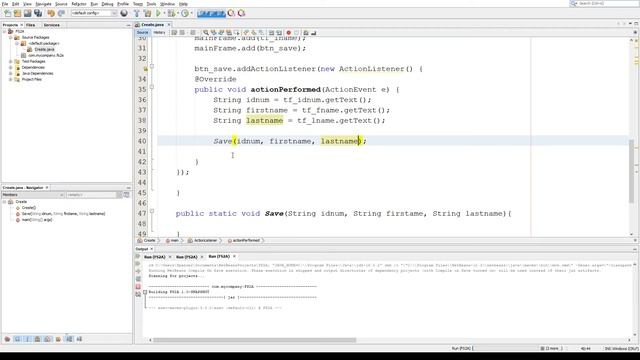
Task: Collapse the code fold at line 47
Action: click(152, 211)
